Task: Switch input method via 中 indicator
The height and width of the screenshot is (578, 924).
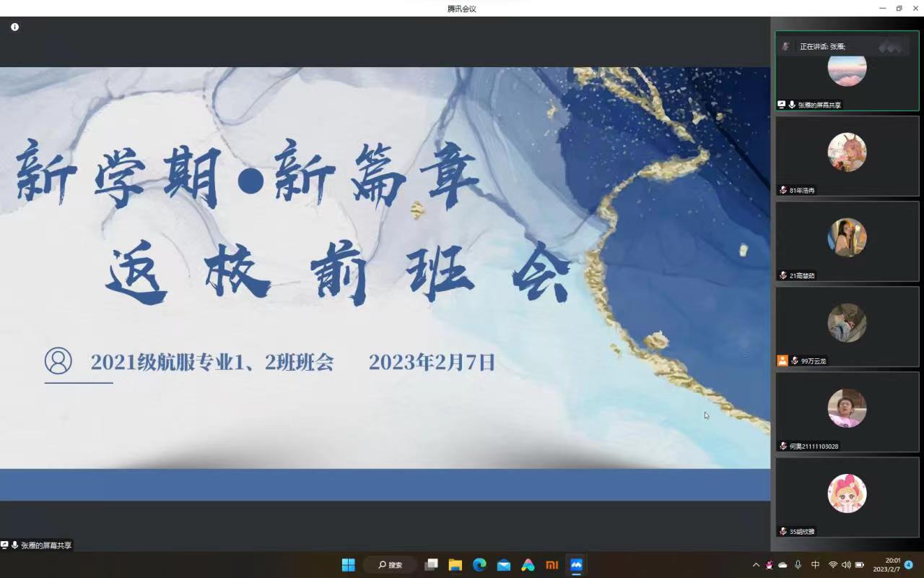Action: coord(815,565)
